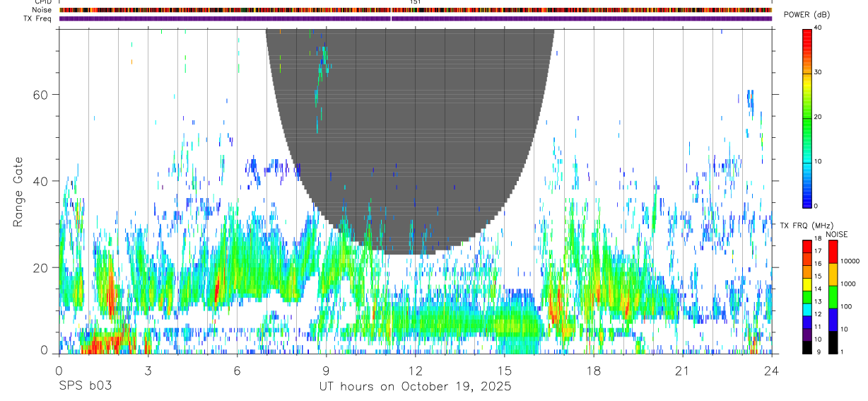The width and height of the screenshot is (868, 401).
Task: Click the orange swatch of the NOISE legend
Action: click(833, 274)
